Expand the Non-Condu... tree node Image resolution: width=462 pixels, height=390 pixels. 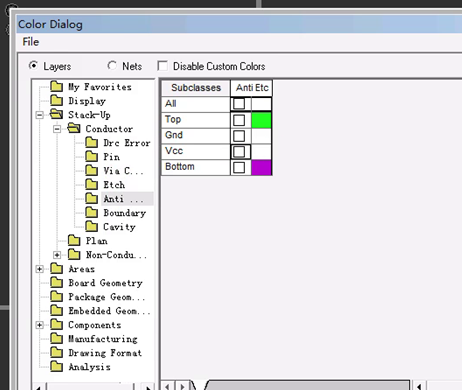pyautogui.click(x=57, y=255)
